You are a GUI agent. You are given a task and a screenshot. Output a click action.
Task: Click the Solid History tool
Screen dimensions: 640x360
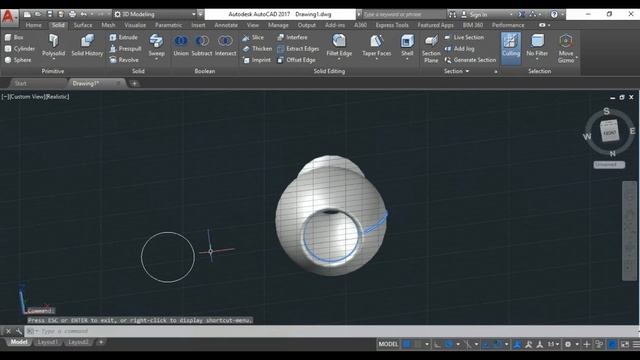click(x=87, y=45)
